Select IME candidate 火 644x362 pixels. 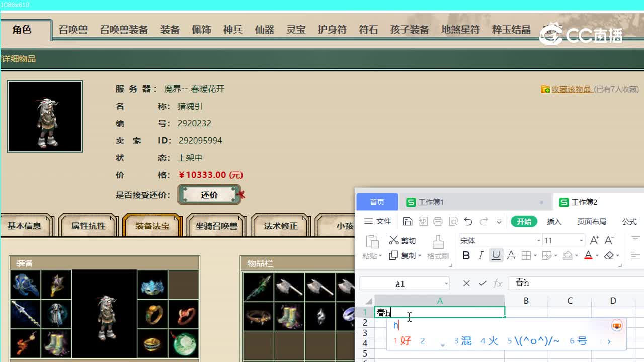click(490, 341)
